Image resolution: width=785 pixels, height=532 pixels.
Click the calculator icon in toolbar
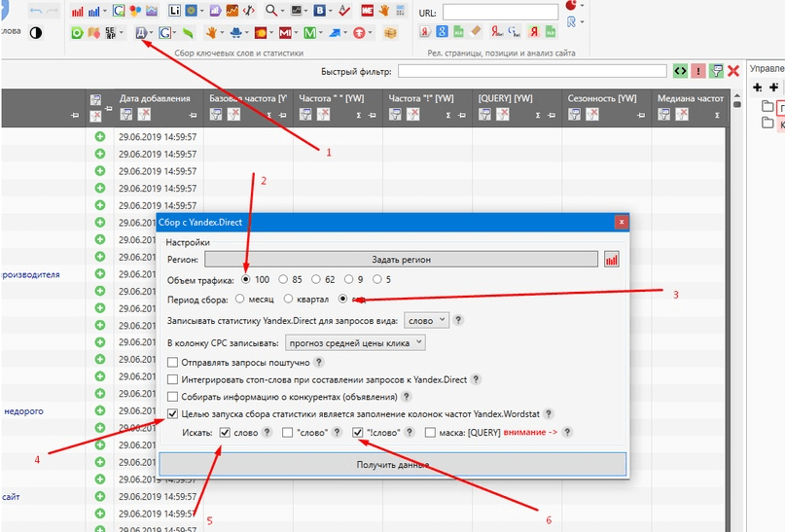(400, 11)
